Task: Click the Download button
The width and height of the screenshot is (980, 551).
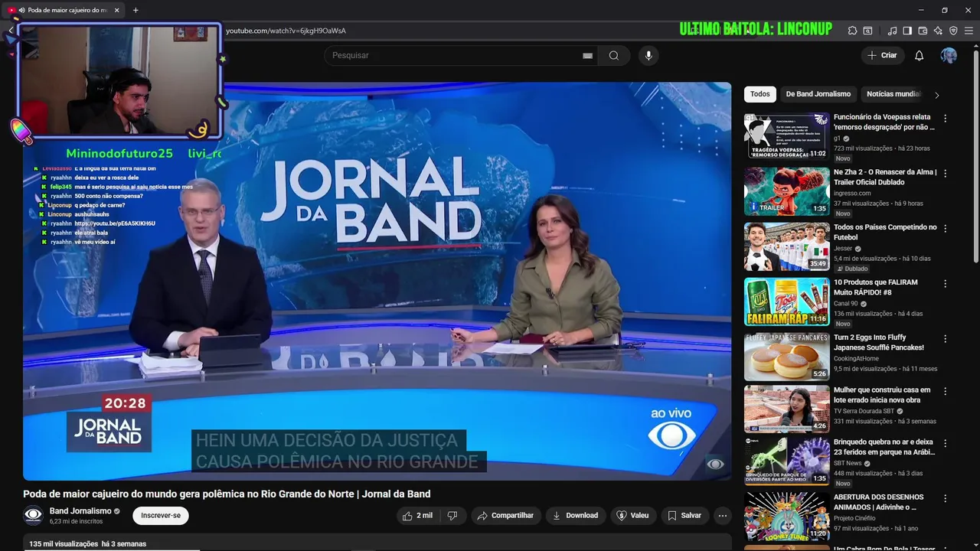Action: 575,516
